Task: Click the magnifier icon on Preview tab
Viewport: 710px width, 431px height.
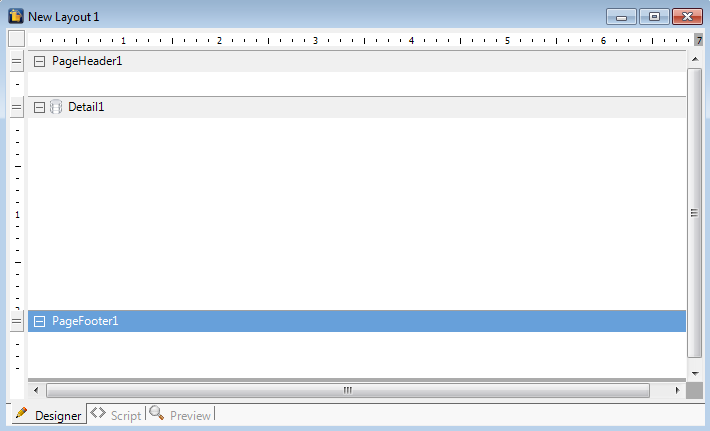Action: tap(157, 412)
